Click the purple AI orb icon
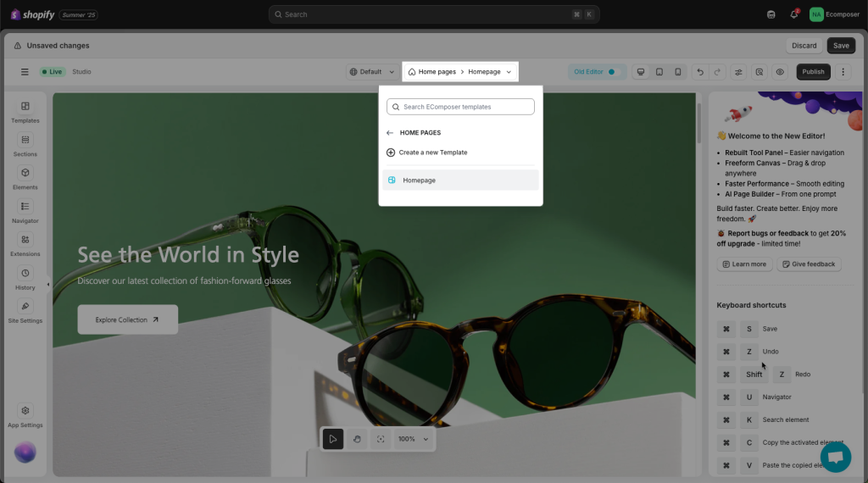The width and height of the screenshot is (868, 483). coord(25,452)
